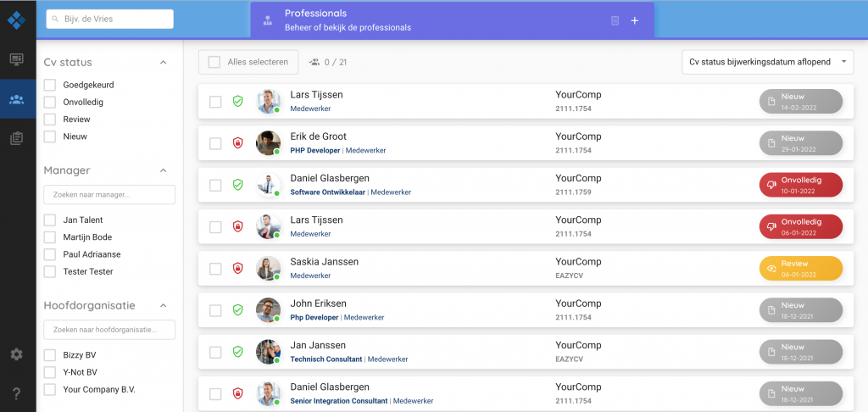
Task: Enable the Goedgekeurd cv status filter
Action: click(50, 85)
